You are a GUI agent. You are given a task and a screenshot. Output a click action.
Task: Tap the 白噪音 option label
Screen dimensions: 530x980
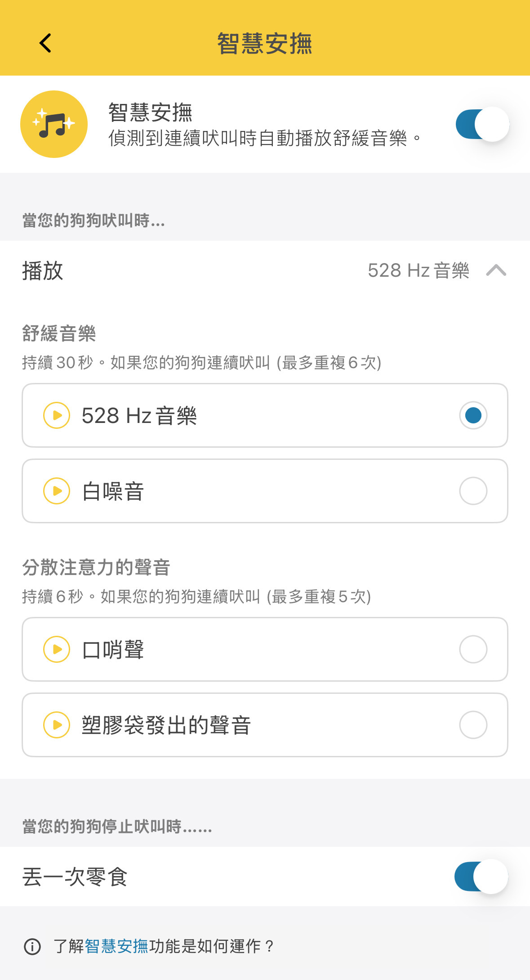[x=113, y=491]
